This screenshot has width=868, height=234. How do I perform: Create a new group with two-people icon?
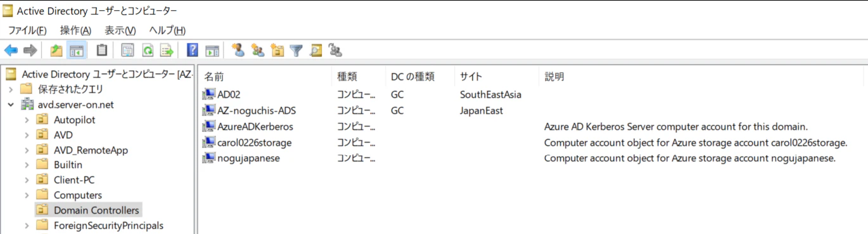point(258,50)
